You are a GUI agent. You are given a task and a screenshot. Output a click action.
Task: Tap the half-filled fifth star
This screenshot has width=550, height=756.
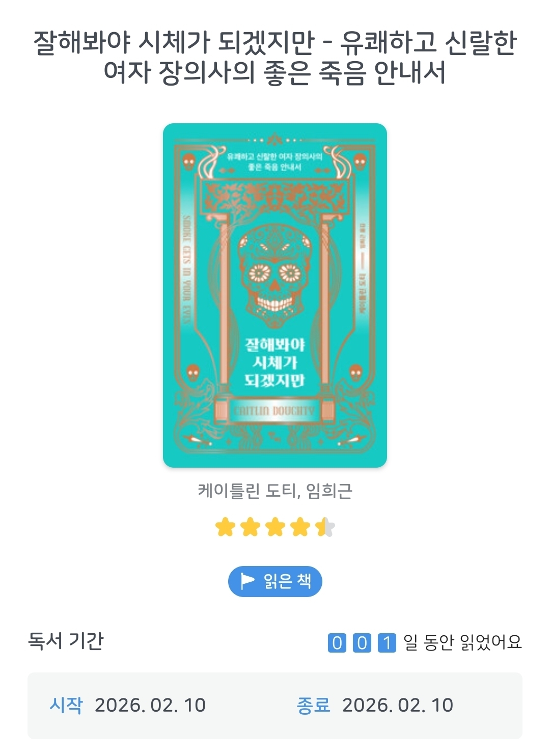click(x=325, y=527)
